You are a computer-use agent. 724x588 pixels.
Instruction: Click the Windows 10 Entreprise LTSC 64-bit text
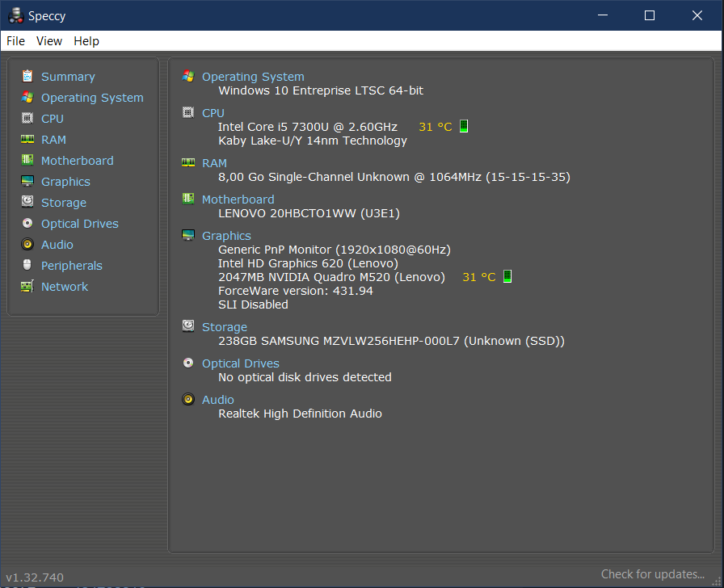click(321, 90)
